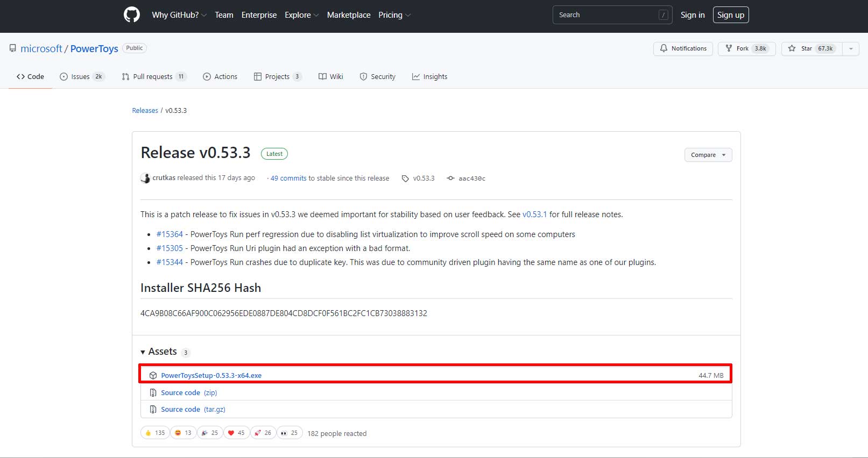Click the package icon beside PowerToysSetup

tap(153, 375)
